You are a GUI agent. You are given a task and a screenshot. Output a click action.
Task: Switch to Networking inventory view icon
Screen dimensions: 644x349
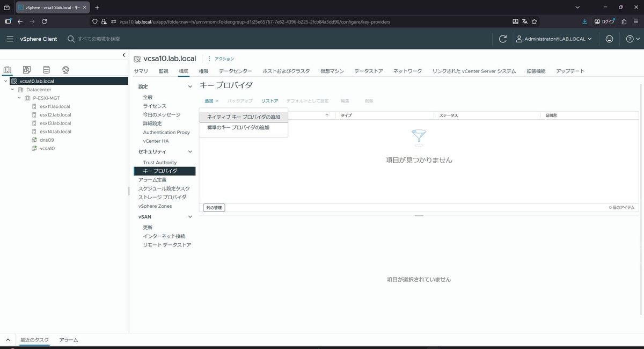tap(65, 70)
